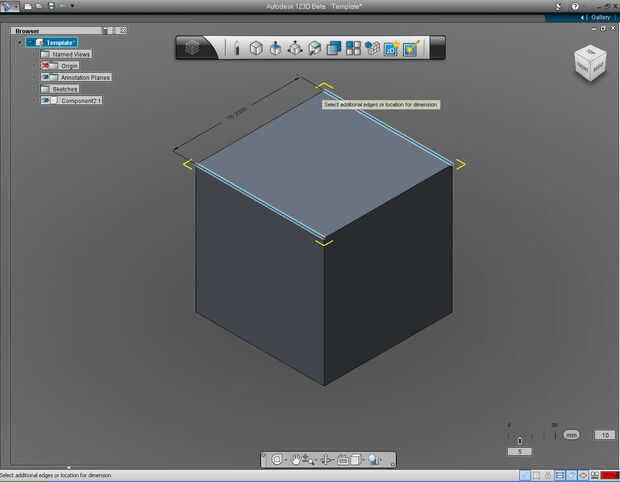This screenshot has width=620, height=482.
Task: Open the Primitives box tool
Action: 256,48
